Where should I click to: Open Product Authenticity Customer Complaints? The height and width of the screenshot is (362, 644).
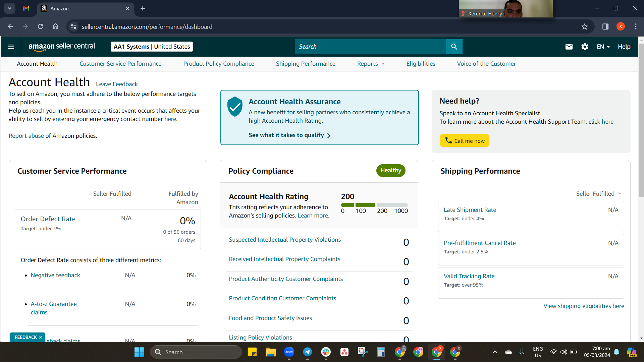pos(286,279)
